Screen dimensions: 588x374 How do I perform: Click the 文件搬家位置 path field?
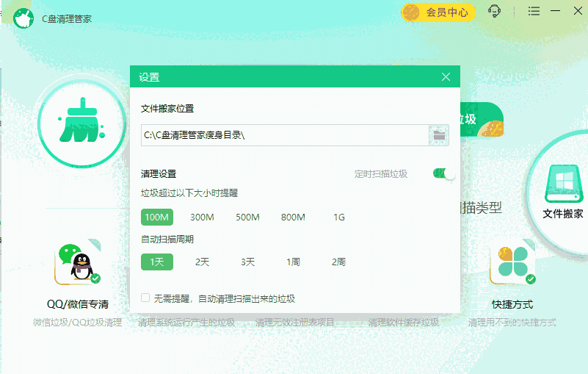coord(285,135)
